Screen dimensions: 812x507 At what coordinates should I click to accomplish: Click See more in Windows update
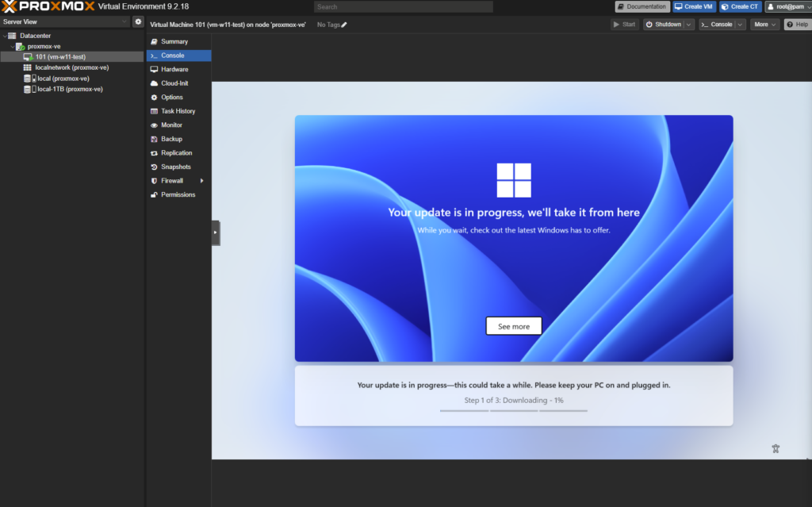click(x=514, y=326)
